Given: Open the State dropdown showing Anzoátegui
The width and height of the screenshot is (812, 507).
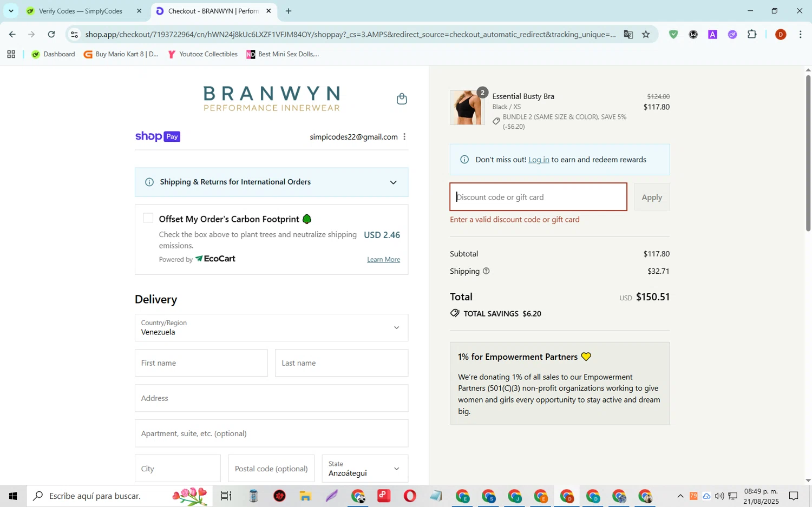Looking at the screenshot, I should pos(365,468).
